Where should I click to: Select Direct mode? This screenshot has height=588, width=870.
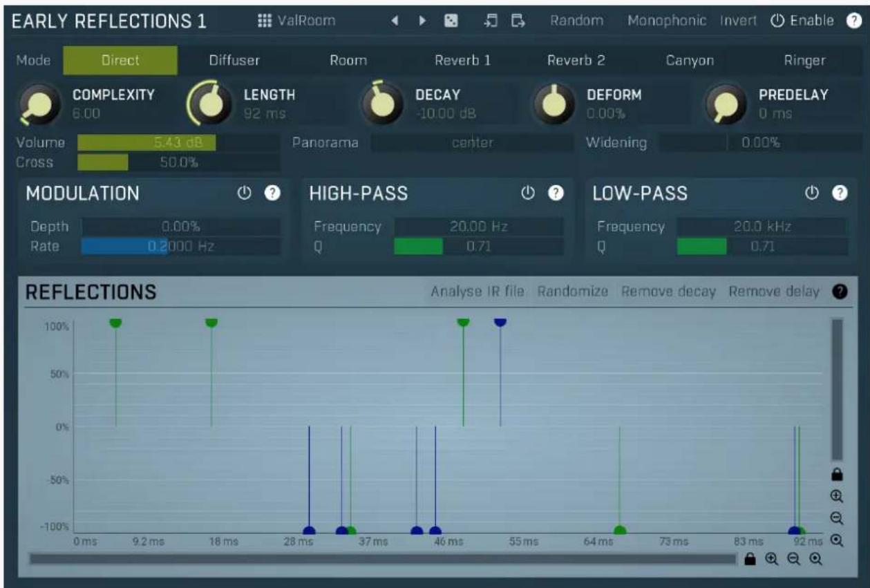tap(120, 60)
